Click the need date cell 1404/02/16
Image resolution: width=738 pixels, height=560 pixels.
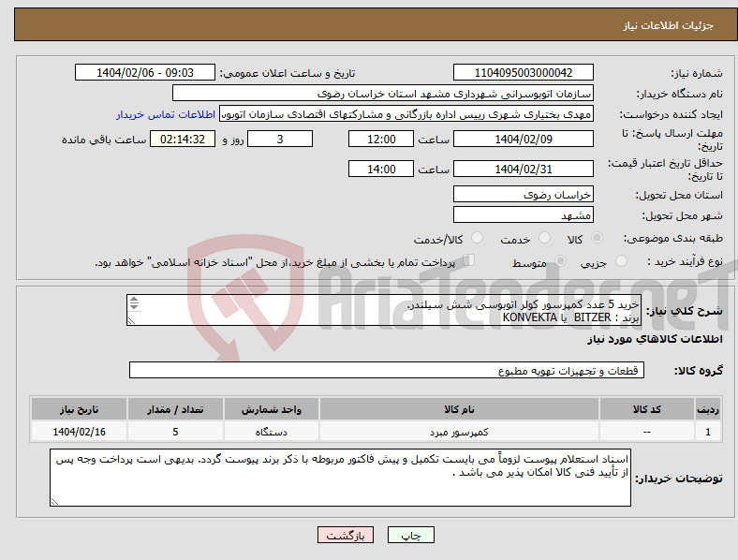click(x=79, y=432)
